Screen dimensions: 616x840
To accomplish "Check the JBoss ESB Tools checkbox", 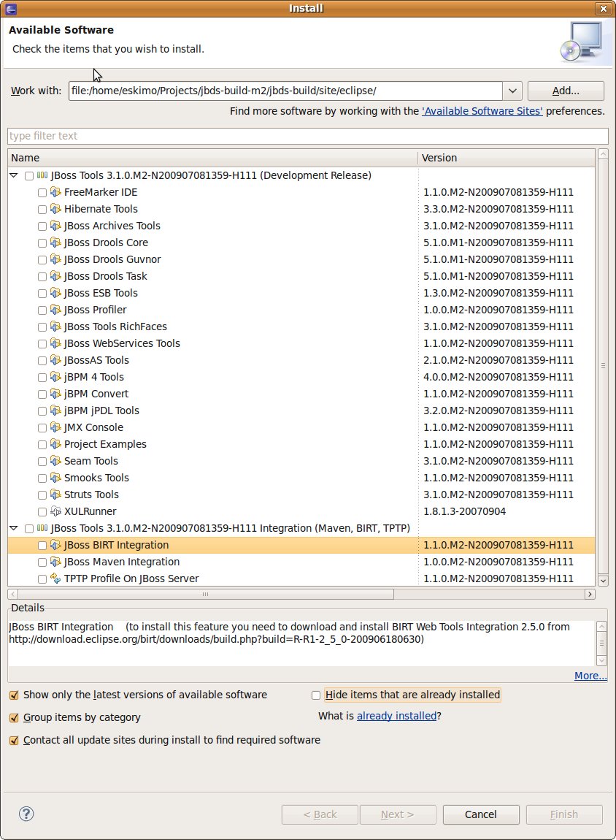I will pyautogui.click(x=42, y=294).
